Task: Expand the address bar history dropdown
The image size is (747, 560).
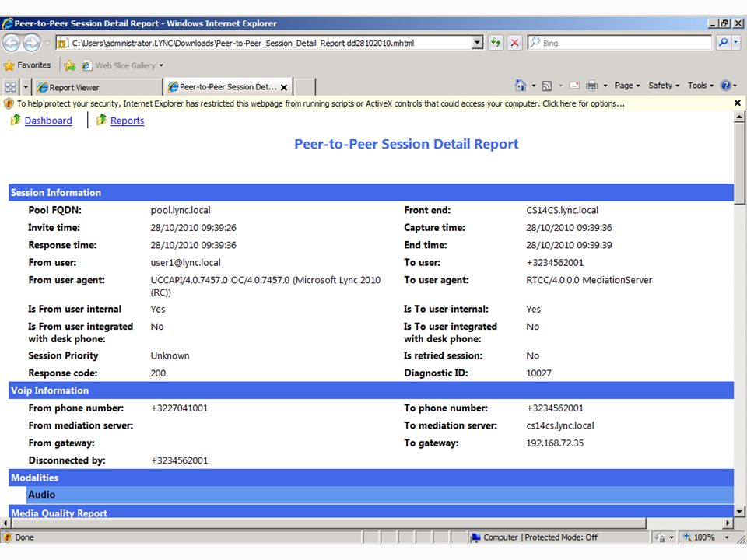Action: click(477, 43)
